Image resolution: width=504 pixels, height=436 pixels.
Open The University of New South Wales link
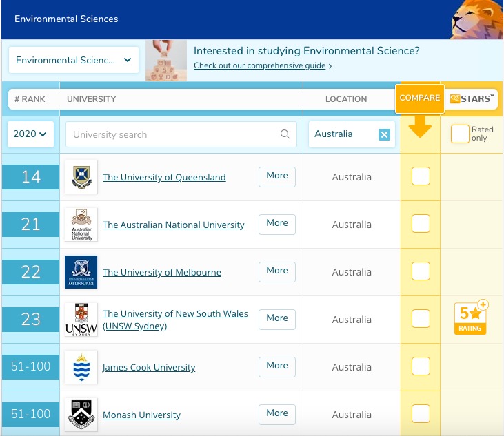[x=175, y=320]
